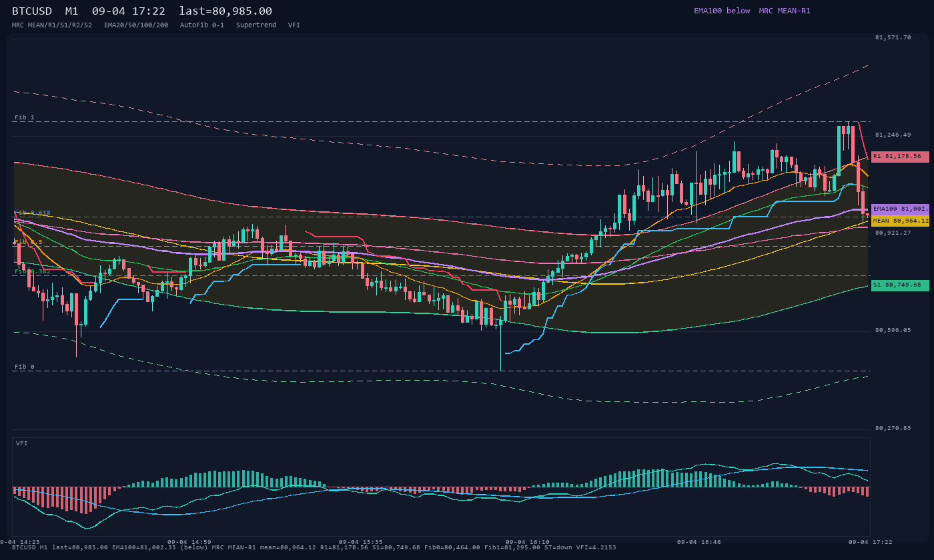Select the Fib 0.5 level label
The image size is (934, 560).
(x=29, y=242)
